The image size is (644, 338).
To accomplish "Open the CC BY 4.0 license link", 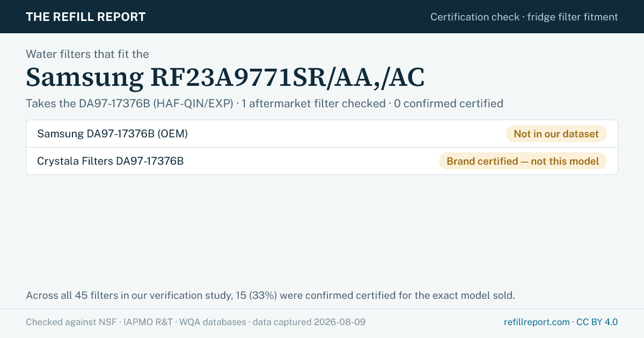I will (x=597, y=322).
